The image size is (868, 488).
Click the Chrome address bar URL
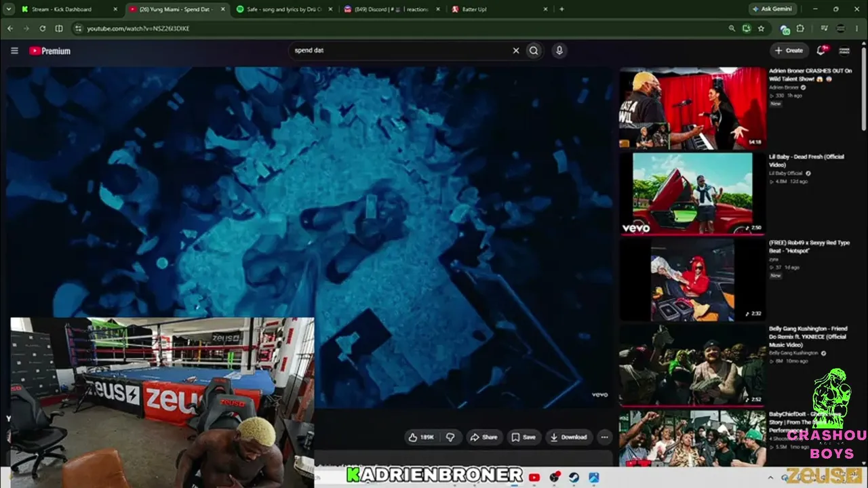pos(138,28)
